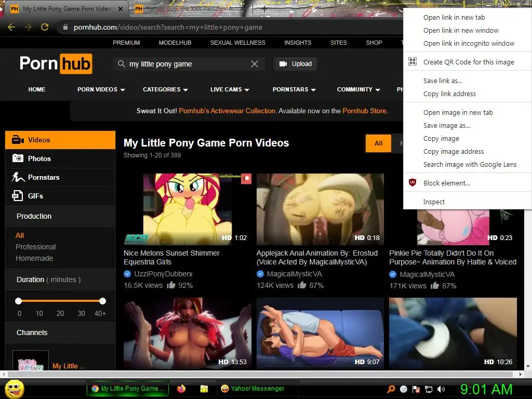Viewport: 532px width, 399px height.
Task: Expand the COMMUNITY dropdown menu
Action: click(358, 89)
